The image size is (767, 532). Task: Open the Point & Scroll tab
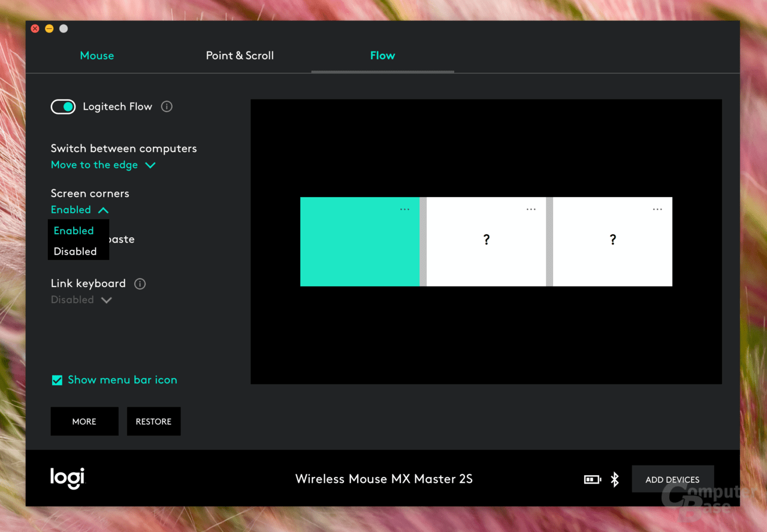[240, 56]
